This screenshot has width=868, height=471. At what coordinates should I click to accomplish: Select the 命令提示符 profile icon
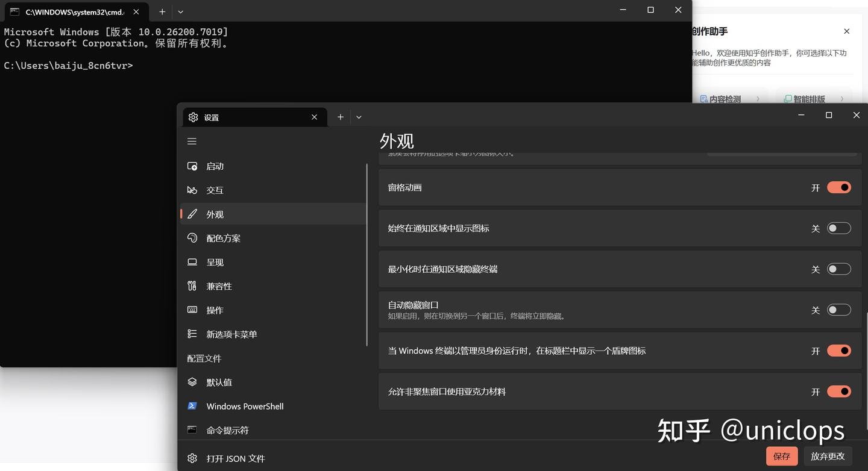tap(193, 430)
